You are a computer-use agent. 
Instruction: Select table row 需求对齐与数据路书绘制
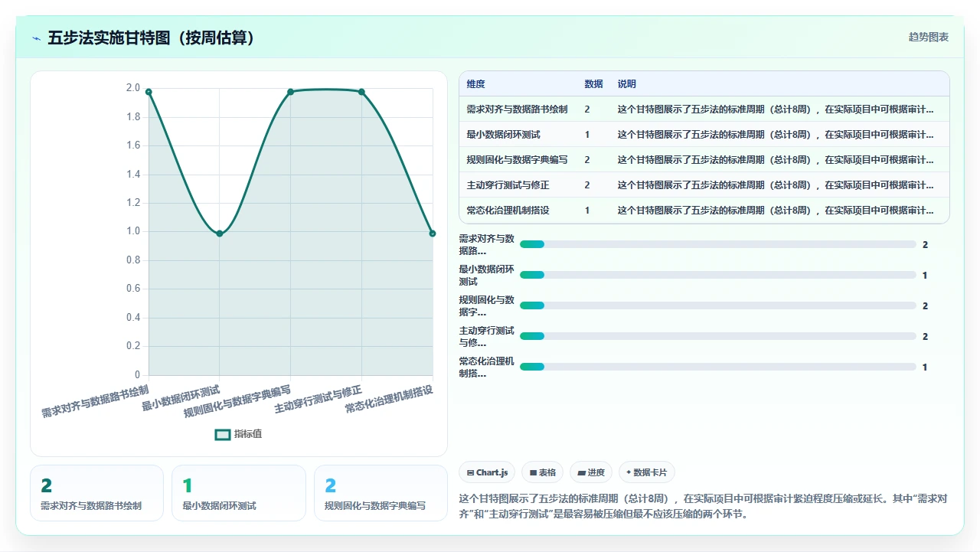coord(704,109)
